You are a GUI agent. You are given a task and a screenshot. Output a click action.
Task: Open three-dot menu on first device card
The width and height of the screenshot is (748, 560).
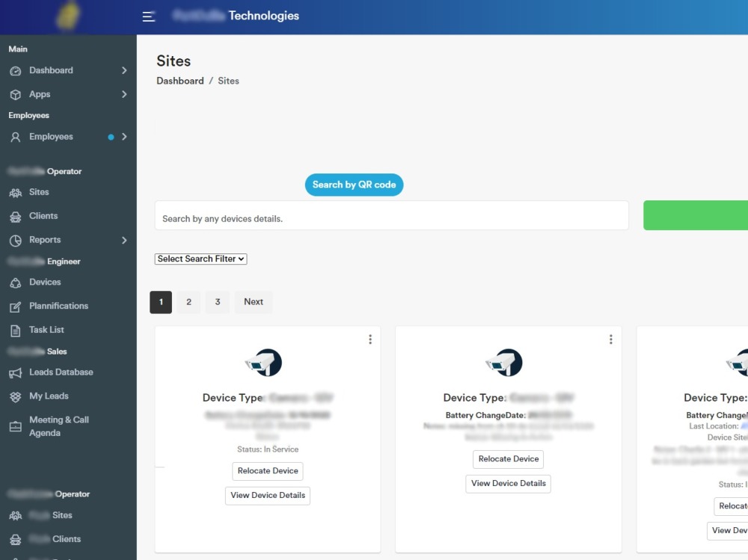[x=370, y=339]
